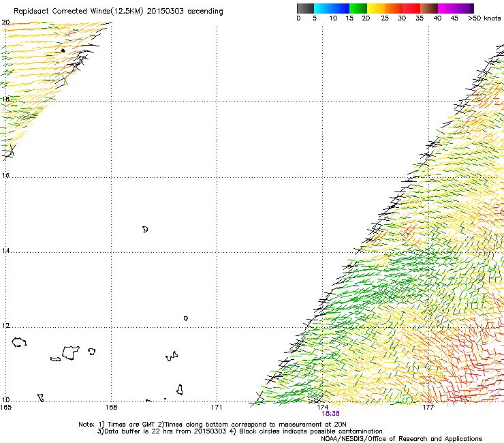Click the largest island outline near 11N
The image size is (504, 443).
tap(71, 353)
